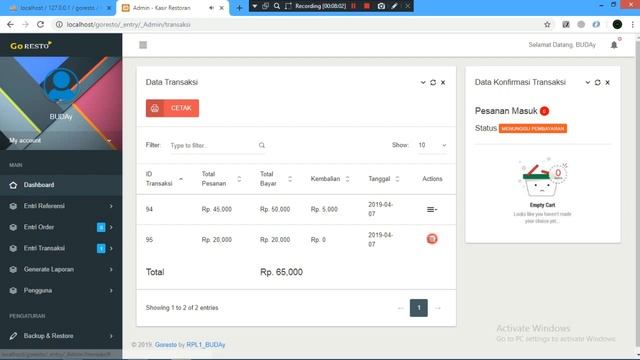This screenshot has width=640, height=360.
Task: Expand the Entri Order menu
Action: click(x=61, y=227)
